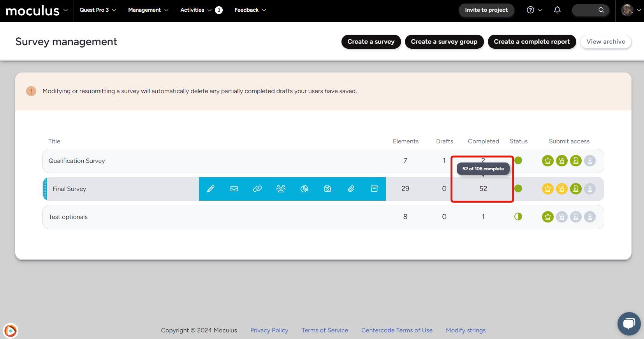Open the Privacy Policy link
Image resolution: width=644 pixels, height=339 pixels.
click(x=269, y=330)
